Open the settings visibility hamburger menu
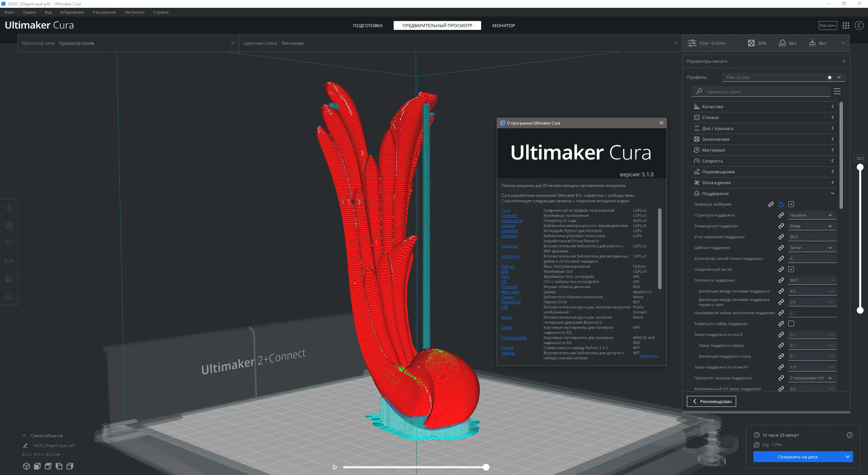The width and height of the screenshot is (868, 475). pos(837,92)
